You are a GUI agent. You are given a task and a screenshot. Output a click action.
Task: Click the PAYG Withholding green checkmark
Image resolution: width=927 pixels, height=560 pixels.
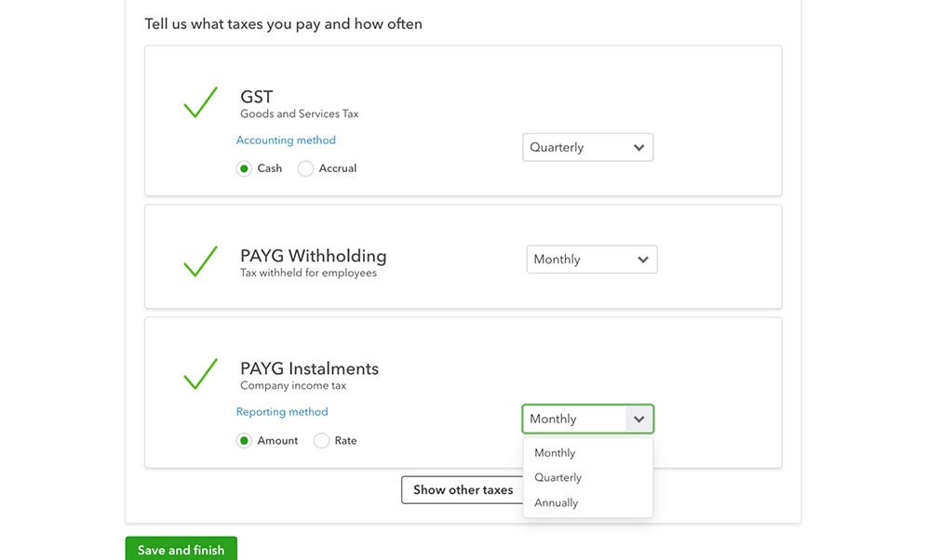[200, 261]
